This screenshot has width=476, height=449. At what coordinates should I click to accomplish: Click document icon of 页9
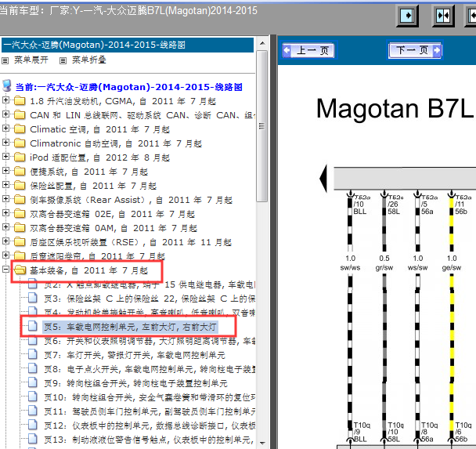click(32, 382)
